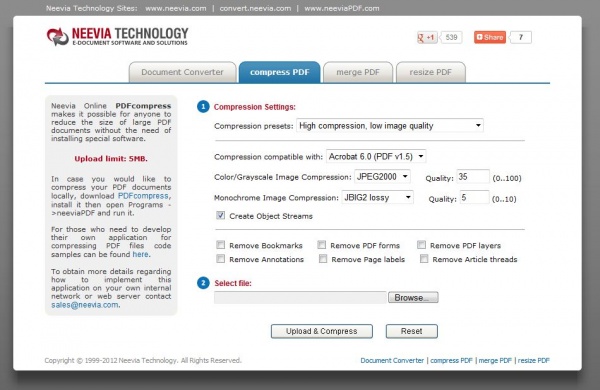Click the 'Compression Settings:' heading
600x390 pixels.
pyautogui.click(x=254, y=107)
